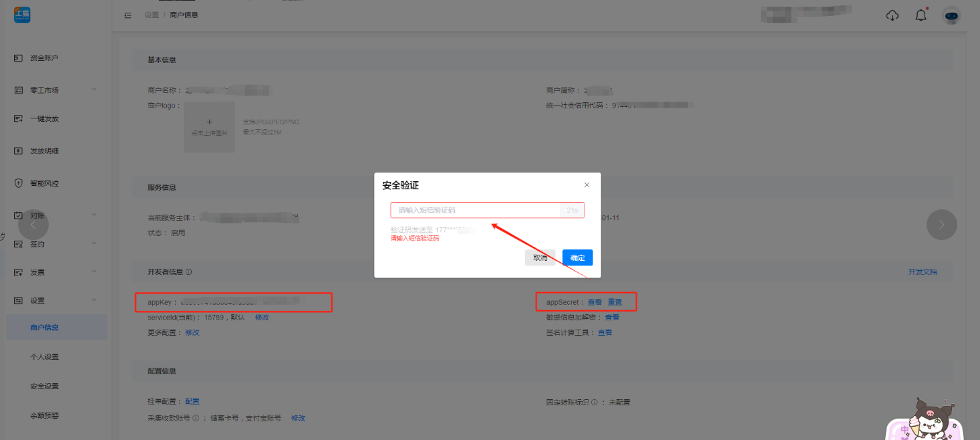
Task: Click the 工猫 logo in sidebar
Action: pos(22,14)
